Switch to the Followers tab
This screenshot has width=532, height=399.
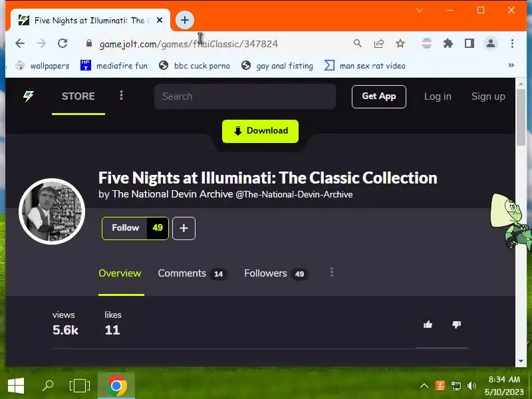pos(276,273)
